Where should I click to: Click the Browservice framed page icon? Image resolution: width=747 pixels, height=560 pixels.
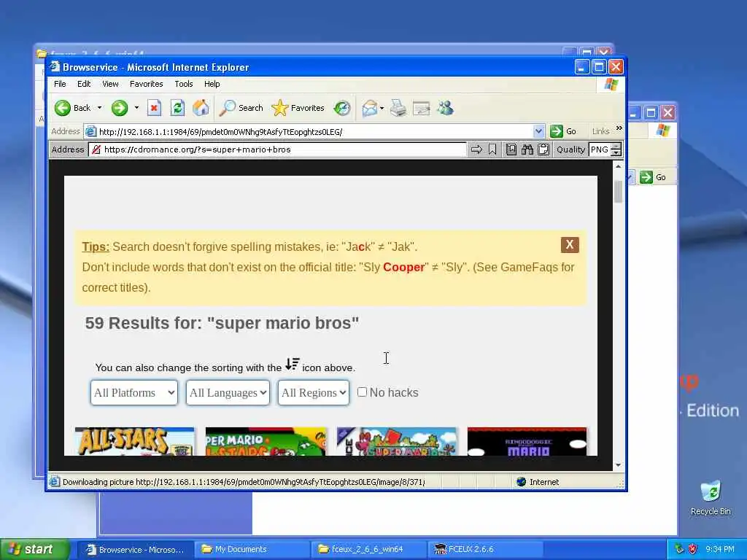click(511, 149)
